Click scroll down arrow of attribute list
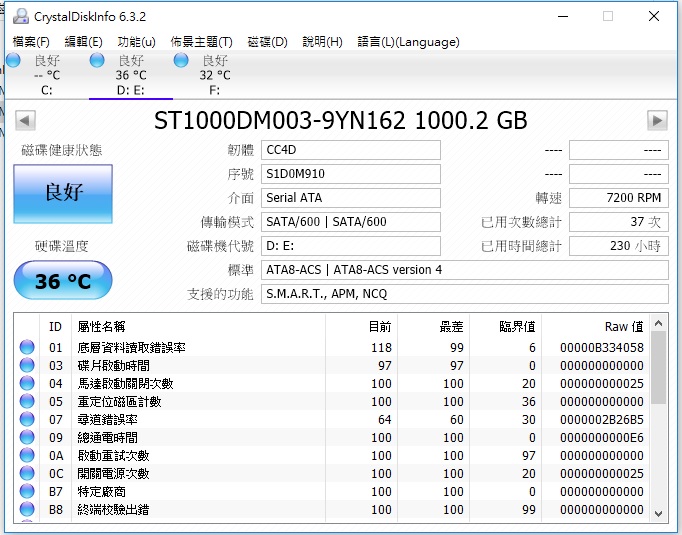Screen dimensions: 682x535 coord(659,514)
